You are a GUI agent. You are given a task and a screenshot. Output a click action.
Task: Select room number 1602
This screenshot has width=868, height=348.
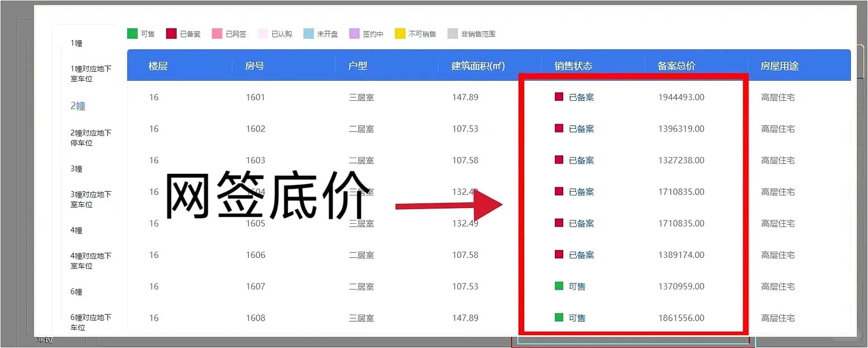coord(256,129)
